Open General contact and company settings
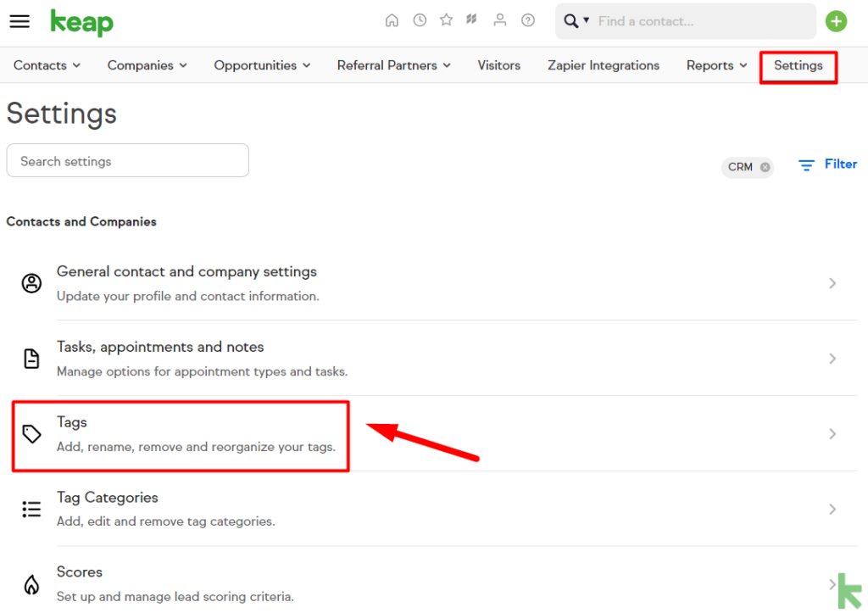 [x=457, y=283]
